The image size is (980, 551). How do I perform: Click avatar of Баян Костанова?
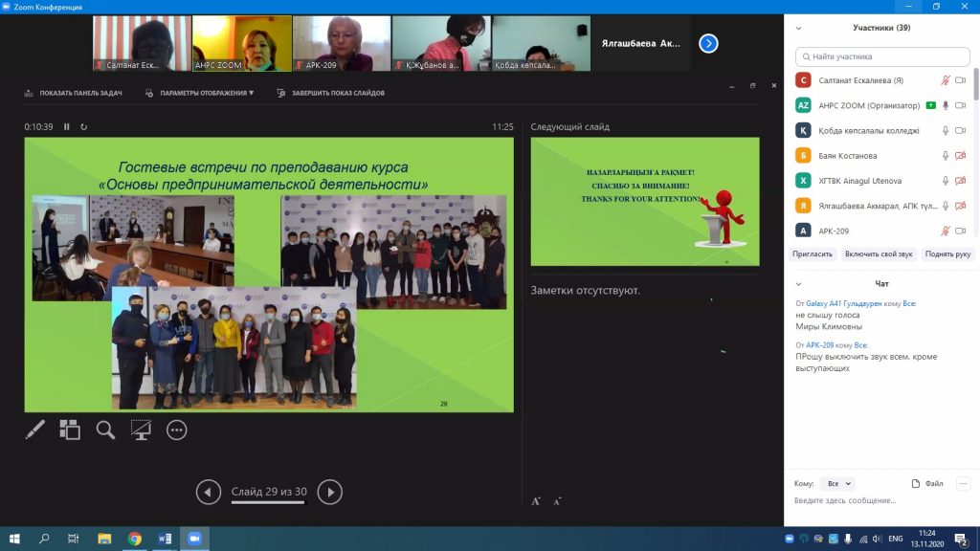click(803, 156)
